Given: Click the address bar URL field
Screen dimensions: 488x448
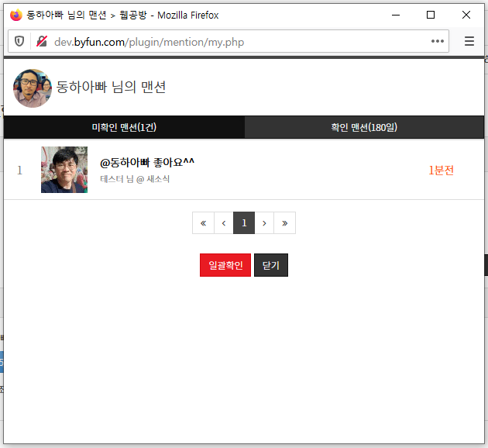Looking at the screenshot, I should coord(229,41).
